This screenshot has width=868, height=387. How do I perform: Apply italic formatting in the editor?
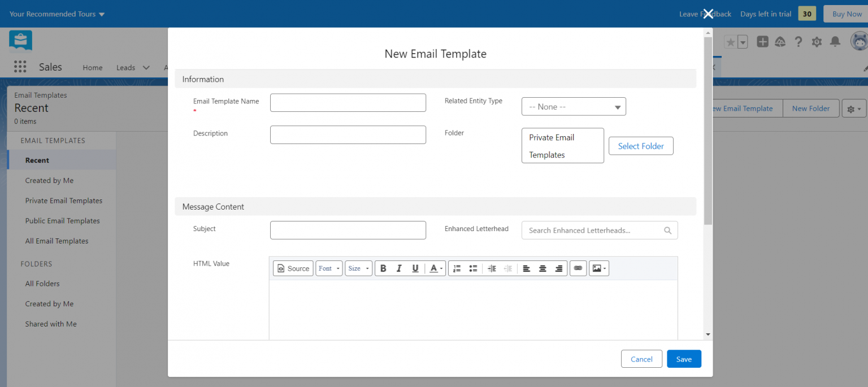coord(399,268)
